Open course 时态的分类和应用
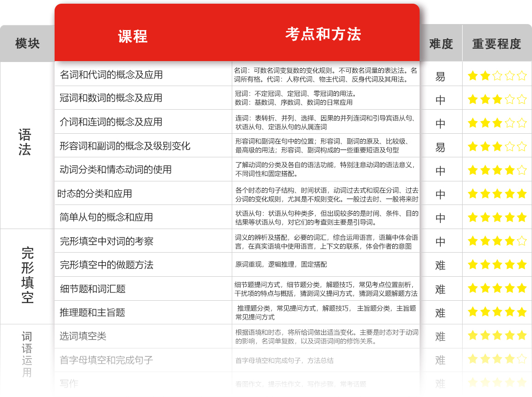 (95, 194)
